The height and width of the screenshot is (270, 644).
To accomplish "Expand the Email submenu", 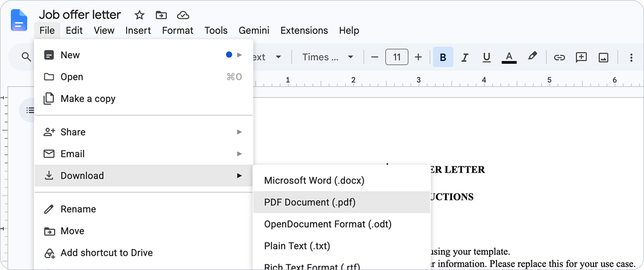I will click(x=143, y=154).
